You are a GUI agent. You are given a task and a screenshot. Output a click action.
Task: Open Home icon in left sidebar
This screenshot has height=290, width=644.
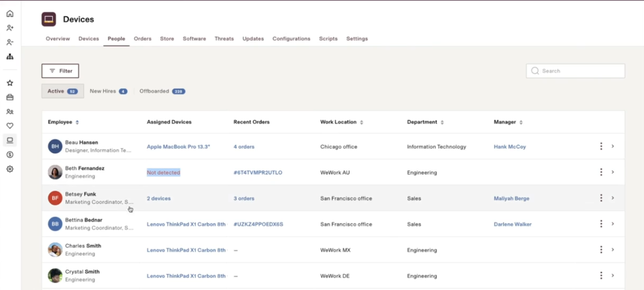[x=10, y=14]
